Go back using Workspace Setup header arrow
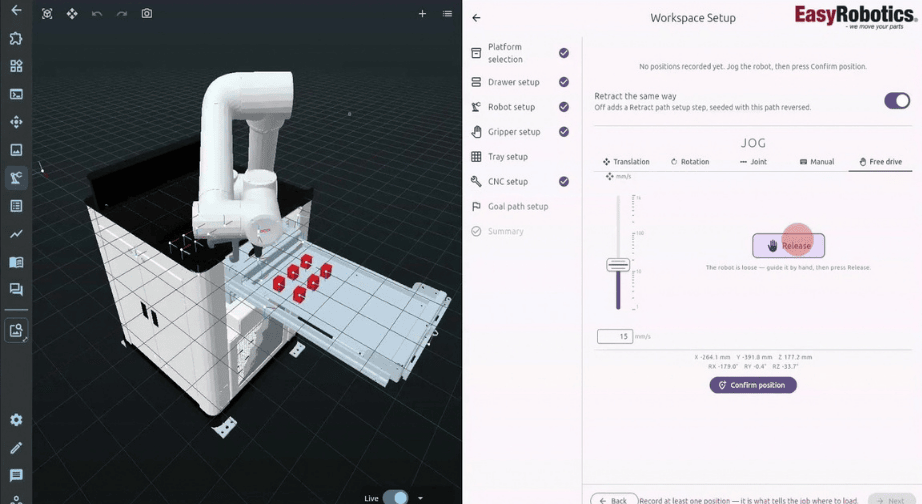Image resolution: width=922 pixels, height=504 pixels. [476, 18]
